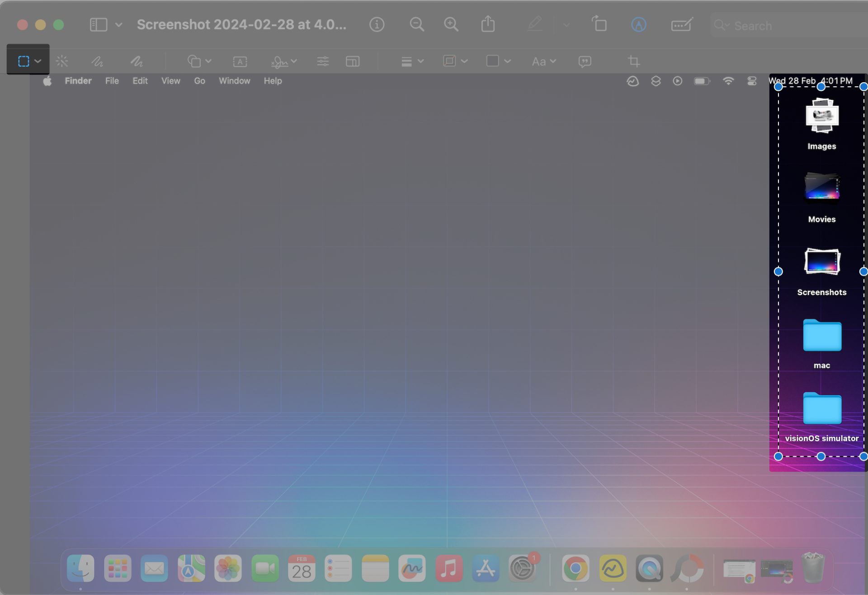The image size is (868, 595).
Task: Open the Share menu
Action: [x=488, y=24]
